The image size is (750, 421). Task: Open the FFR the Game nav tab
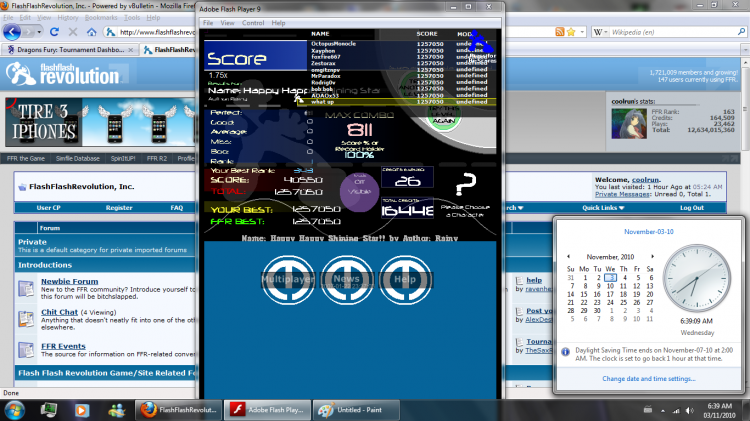tap(26, 158)
